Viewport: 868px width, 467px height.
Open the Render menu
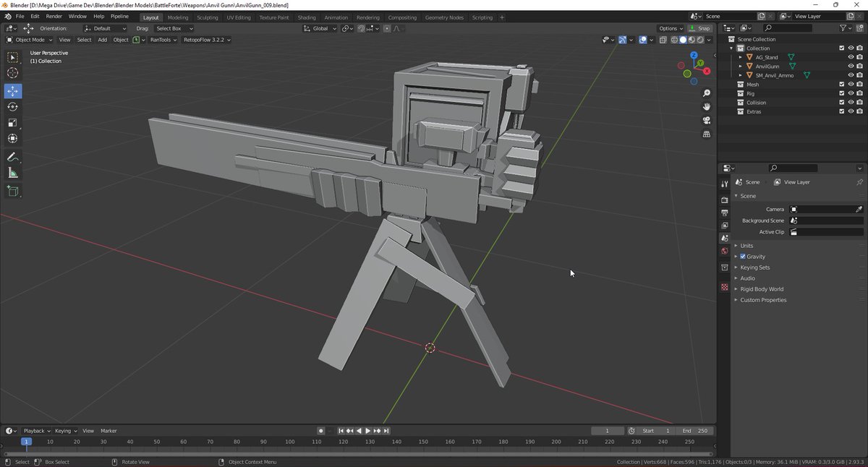click(x=54, y=16)
